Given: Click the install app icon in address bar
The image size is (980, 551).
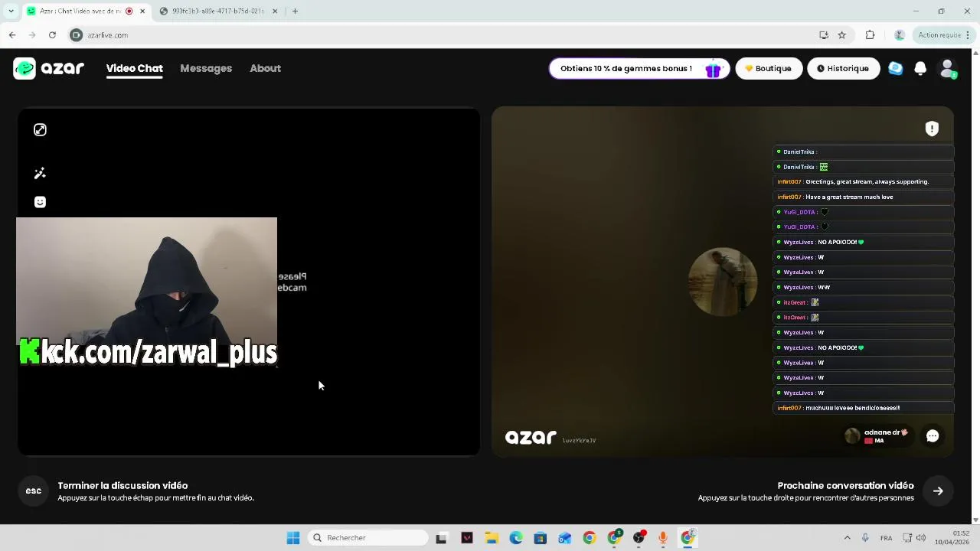Looking at the screenshot, I should coord(823,34).
